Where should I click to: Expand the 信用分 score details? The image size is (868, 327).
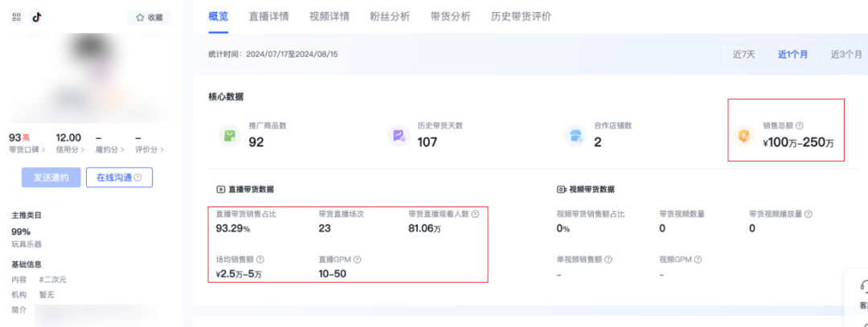[72, 149]
